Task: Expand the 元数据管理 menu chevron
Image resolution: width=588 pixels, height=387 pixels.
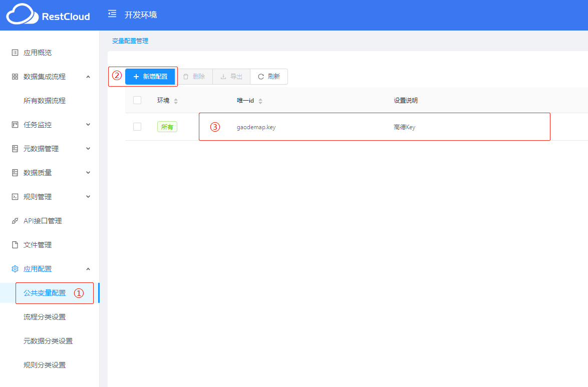Action: [88, 149]
